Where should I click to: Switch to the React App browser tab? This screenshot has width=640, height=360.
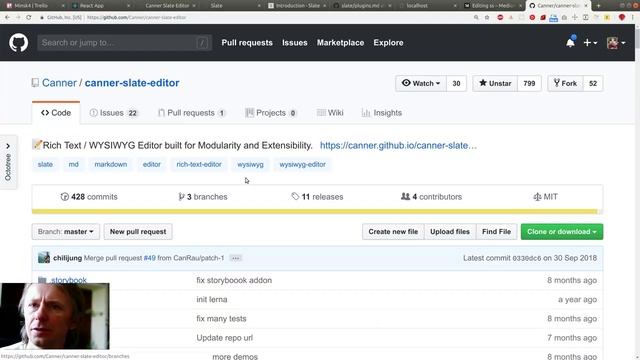[101, 5]
